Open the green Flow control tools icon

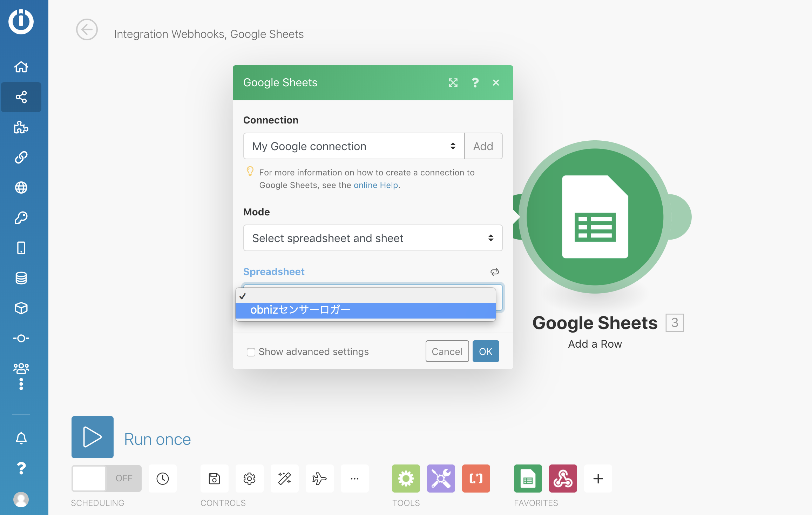(406, 479)
